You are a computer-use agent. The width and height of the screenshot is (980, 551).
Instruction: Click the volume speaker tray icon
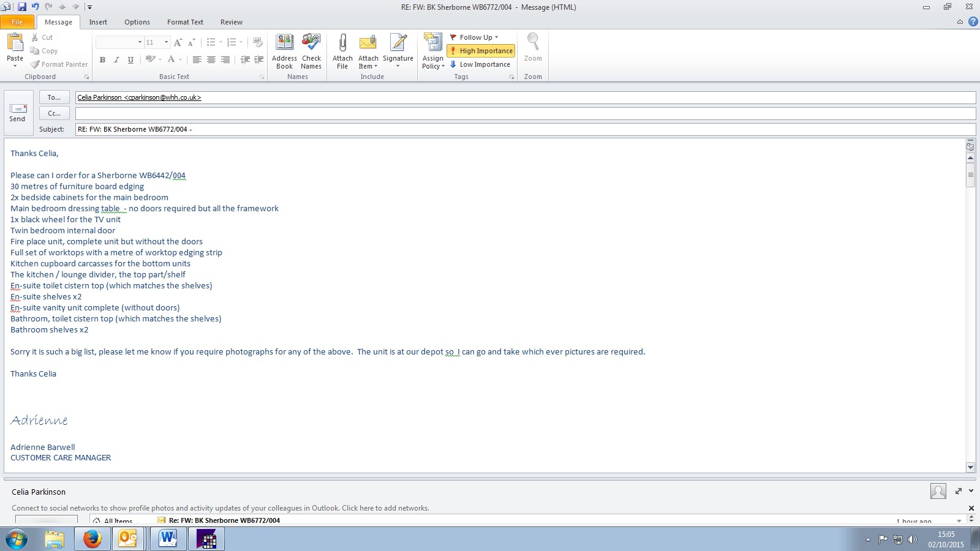tap(913, 539)
